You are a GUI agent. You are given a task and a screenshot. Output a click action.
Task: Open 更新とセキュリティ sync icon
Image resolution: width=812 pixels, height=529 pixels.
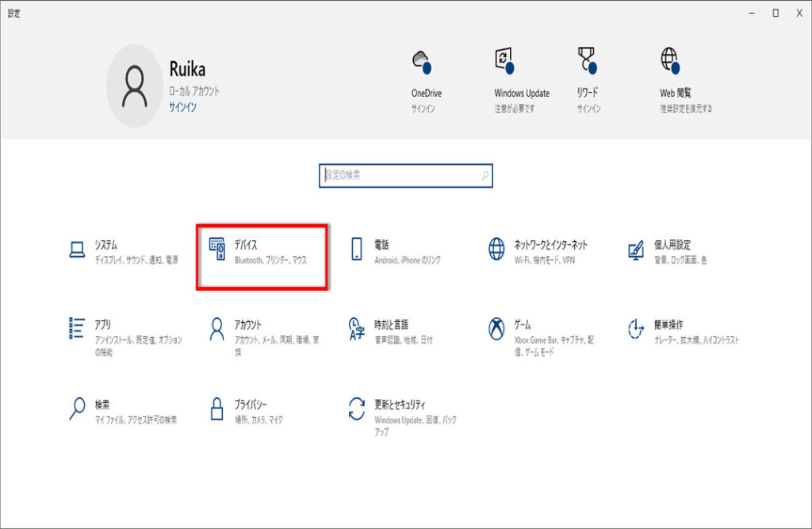tap(357, 408)
